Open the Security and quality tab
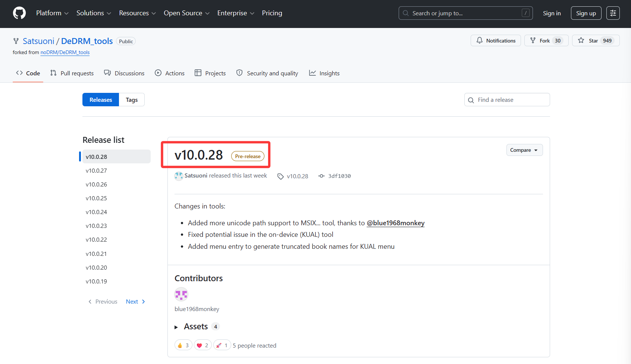The width and height of the screenshot is (631, 364). coord(267,73)
